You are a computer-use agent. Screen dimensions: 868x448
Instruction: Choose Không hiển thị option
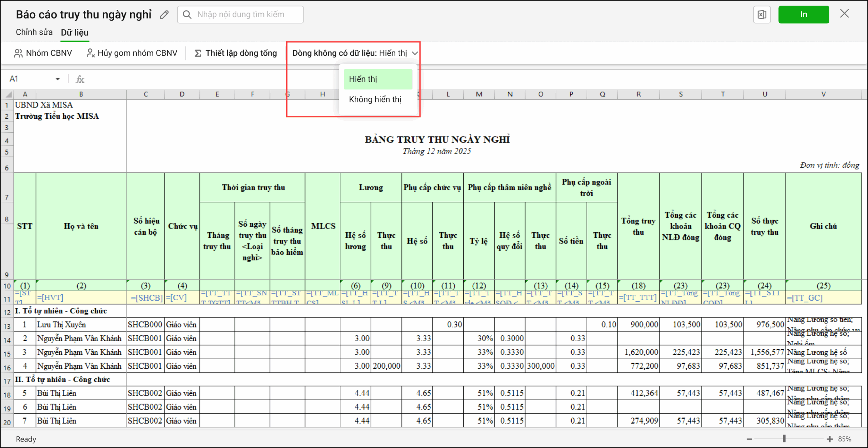[375, 99]
